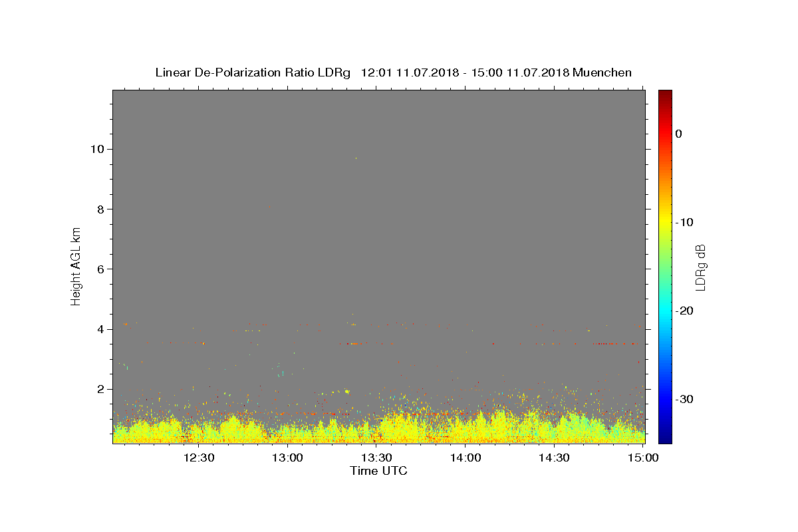This screenshot has width=798, height=532.
Task: Click the colorbar value -30 label
Action: [684, 399]
